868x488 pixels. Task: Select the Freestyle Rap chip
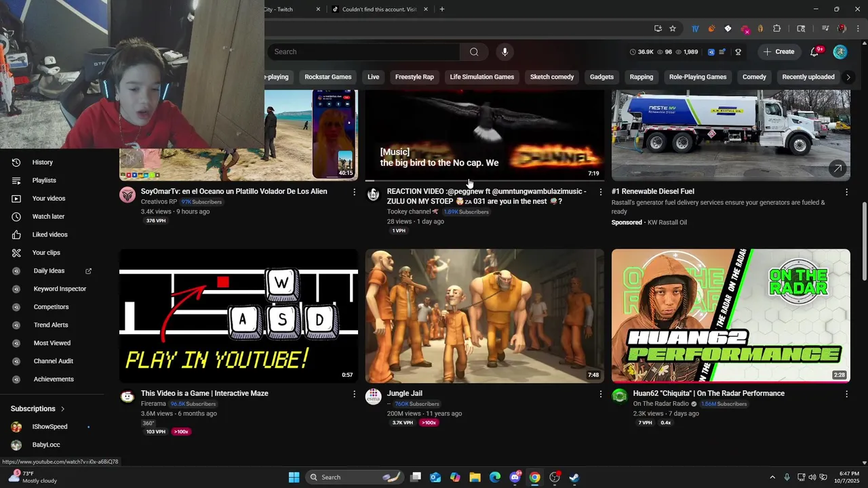click(x=414, y=77)
